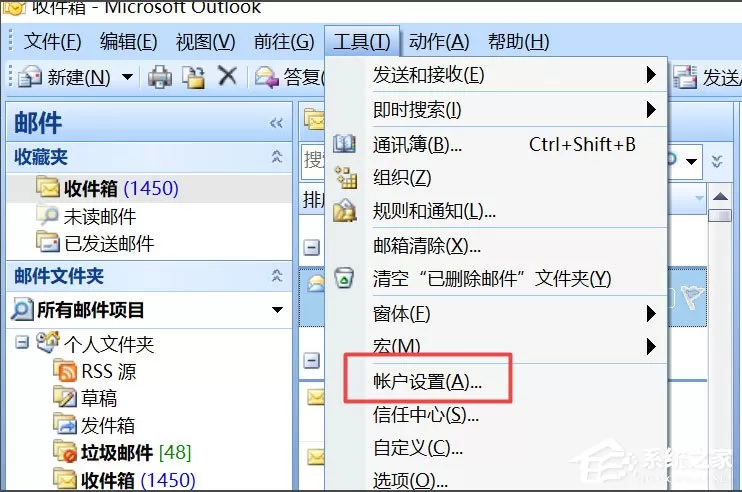Click the delete X icon

tap(228, 76)
